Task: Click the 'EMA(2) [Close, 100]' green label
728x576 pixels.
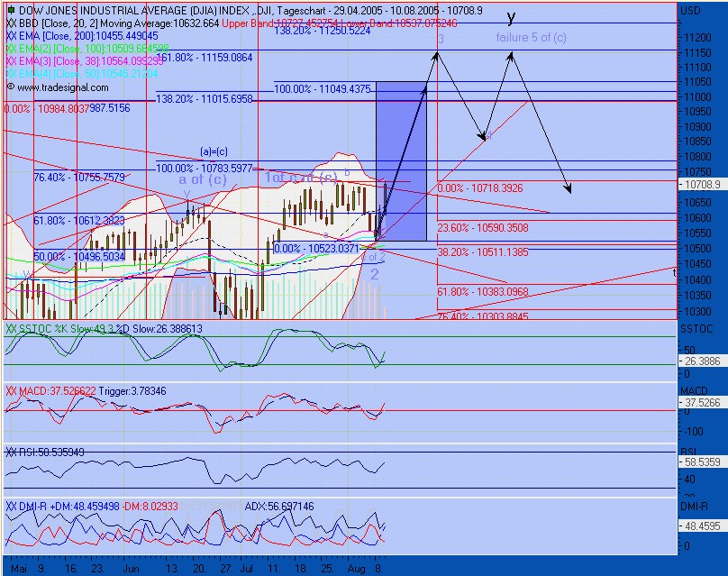Action: coord(94,49)
